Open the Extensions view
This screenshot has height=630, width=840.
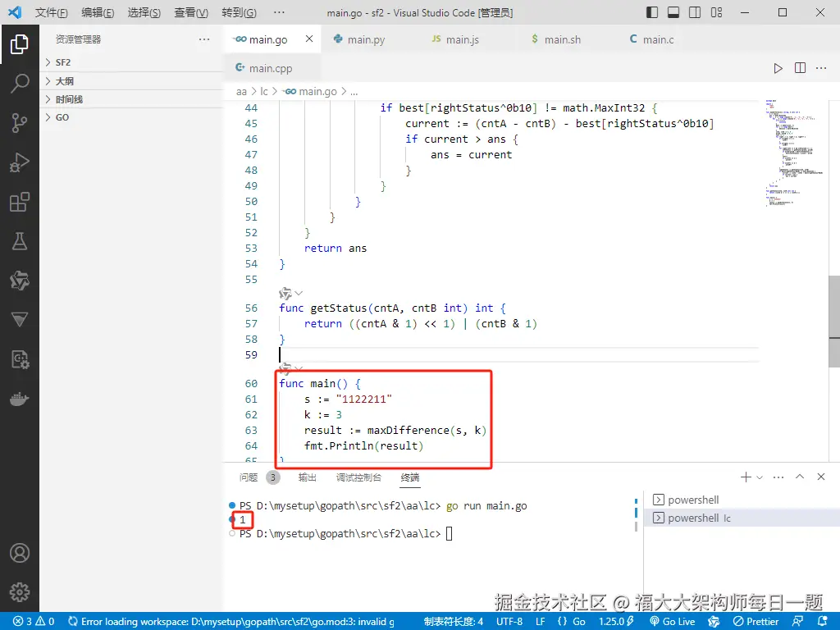coord(20,203)
